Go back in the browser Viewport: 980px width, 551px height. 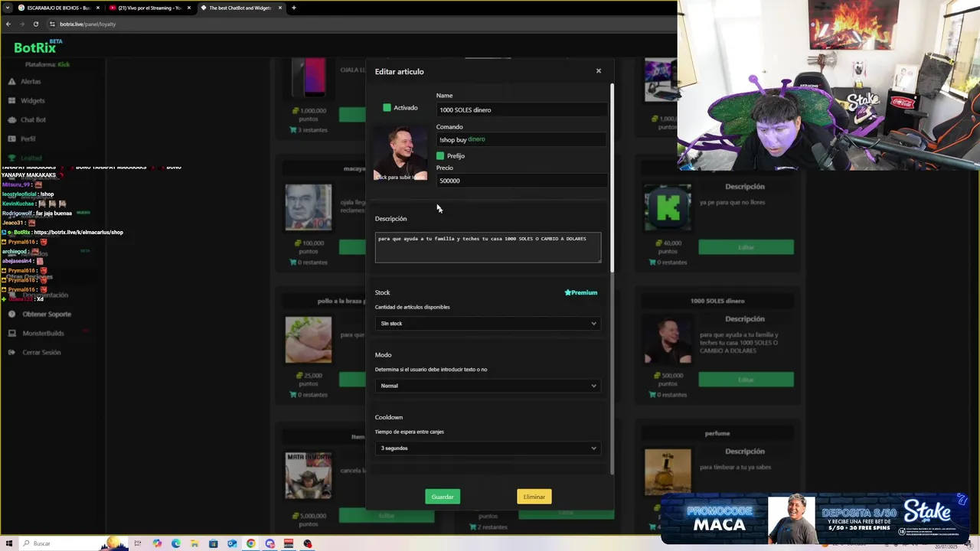point(8,24)
